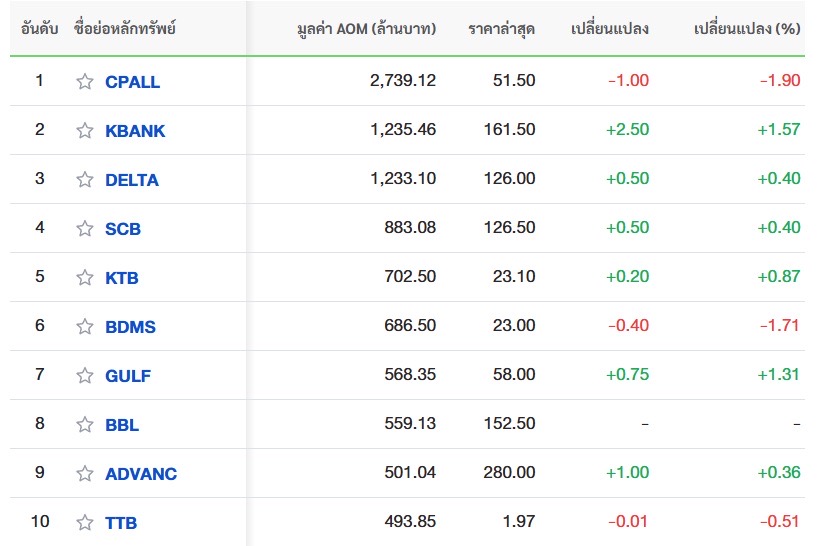Toggle favorite star for CPALL
The width and height of the screenshot is (822, 546).
click(x=84, y=81)
